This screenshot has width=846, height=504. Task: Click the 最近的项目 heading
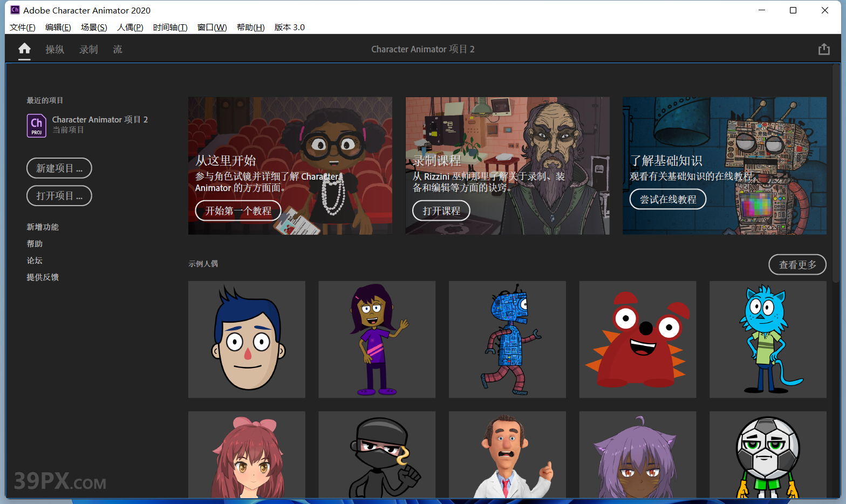45,100
